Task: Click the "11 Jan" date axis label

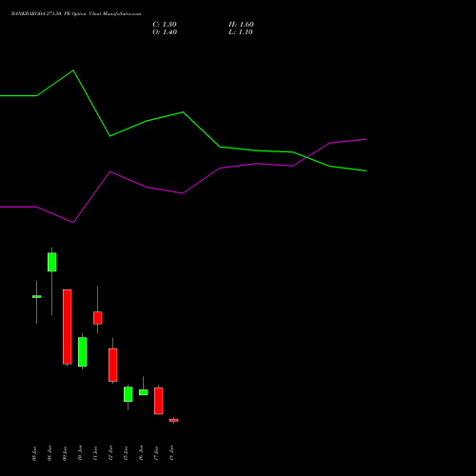Action: [95, 453]
